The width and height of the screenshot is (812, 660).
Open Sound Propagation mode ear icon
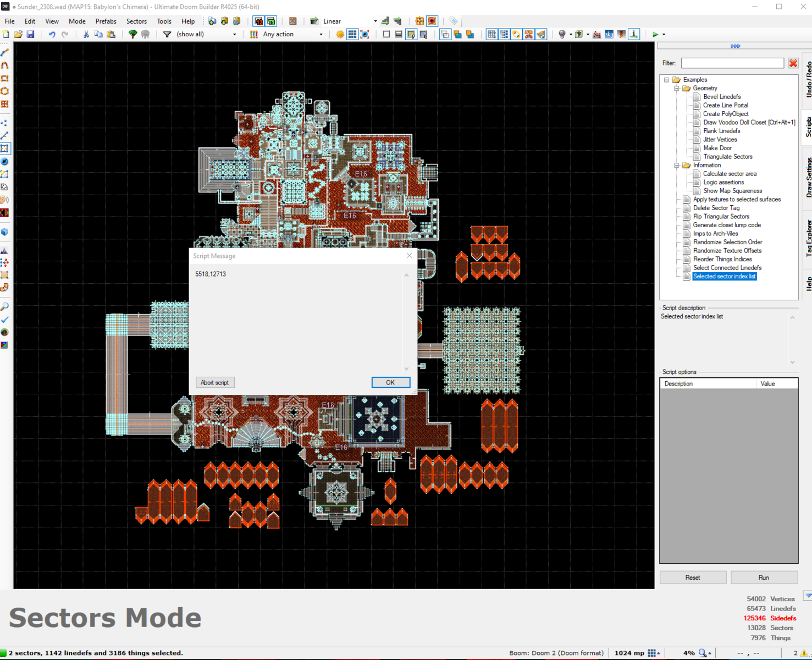(5, 200)
